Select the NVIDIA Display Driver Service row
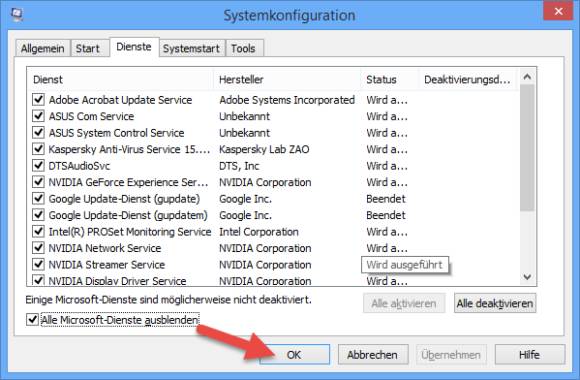 [273, 281]
